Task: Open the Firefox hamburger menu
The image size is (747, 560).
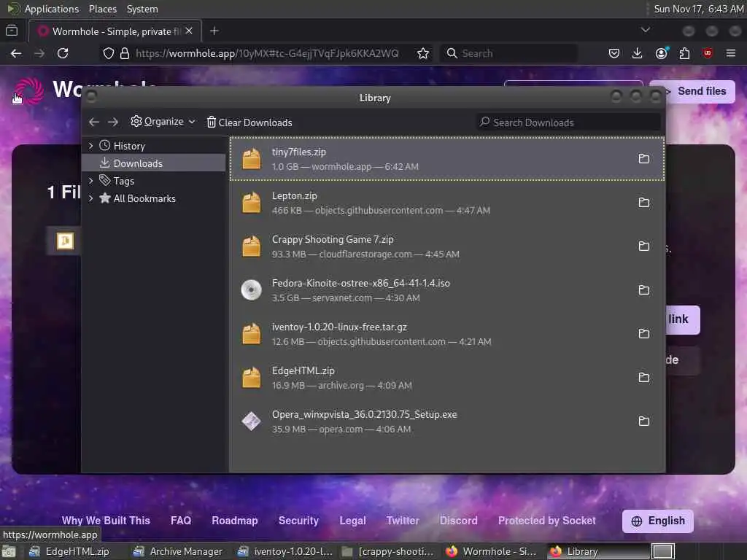Action: 731,53
